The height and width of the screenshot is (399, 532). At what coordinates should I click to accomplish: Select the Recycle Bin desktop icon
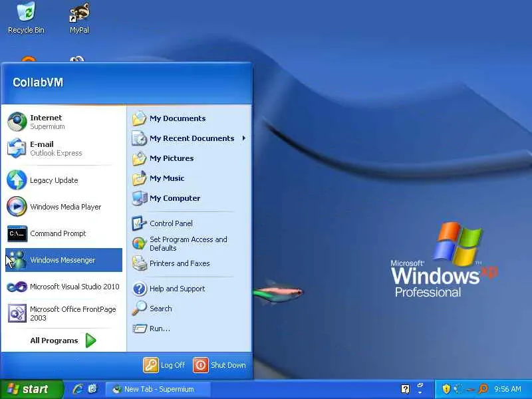click(26, 18)
